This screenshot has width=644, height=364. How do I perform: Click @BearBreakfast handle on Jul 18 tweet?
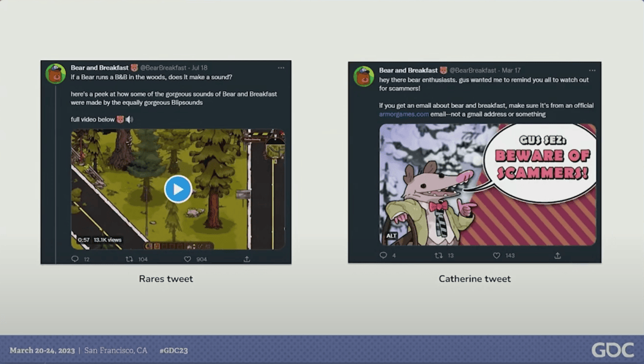(x=163, y=68)
